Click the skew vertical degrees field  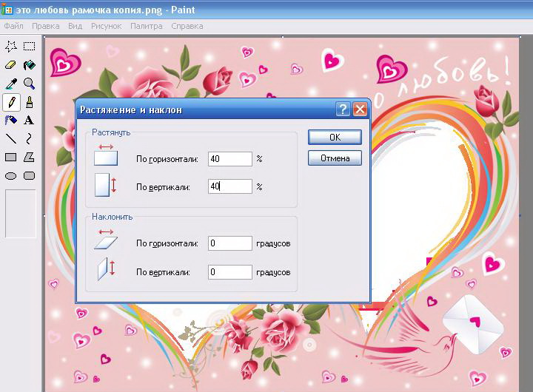tap(229, 272)
